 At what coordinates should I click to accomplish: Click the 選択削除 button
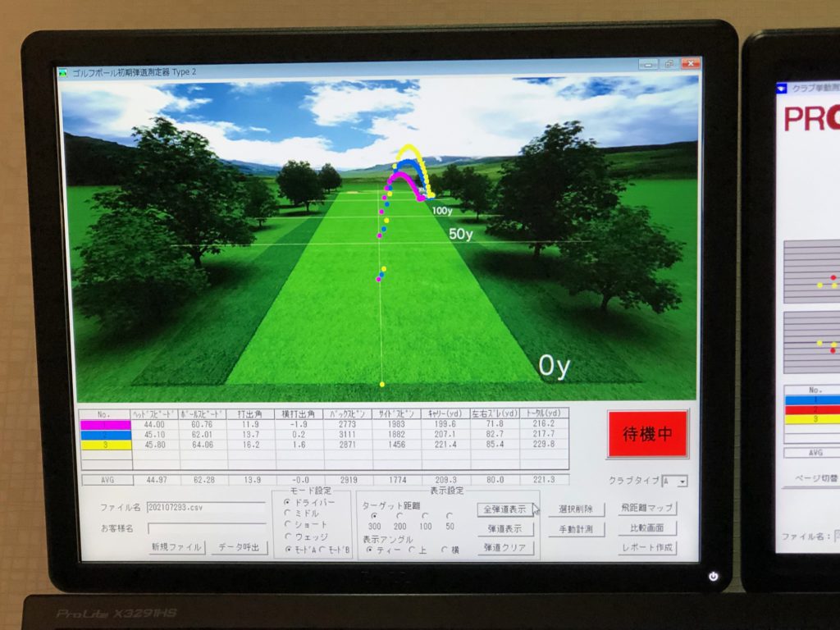point(576,509)
